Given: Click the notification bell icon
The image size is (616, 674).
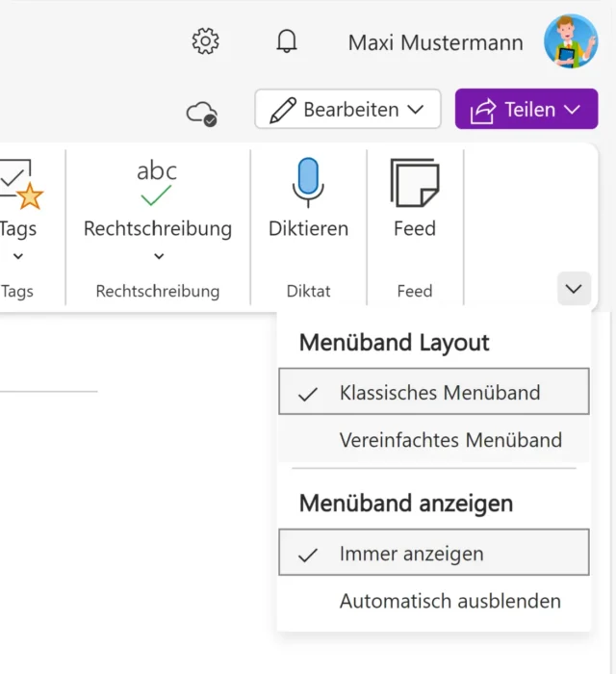Looking at the screenshot, I should point(287,41).
